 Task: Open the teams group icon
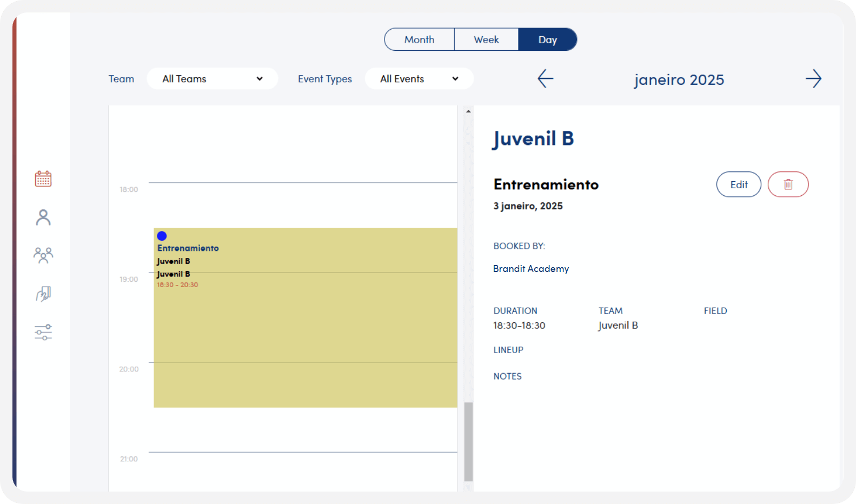click(43, 255)
